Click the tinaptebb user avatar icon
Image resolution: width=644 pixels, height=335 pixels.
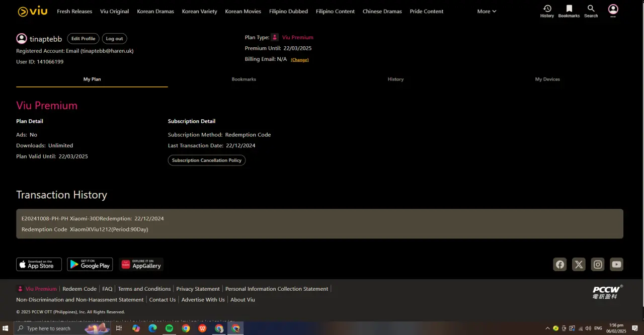tap(22, 39)
